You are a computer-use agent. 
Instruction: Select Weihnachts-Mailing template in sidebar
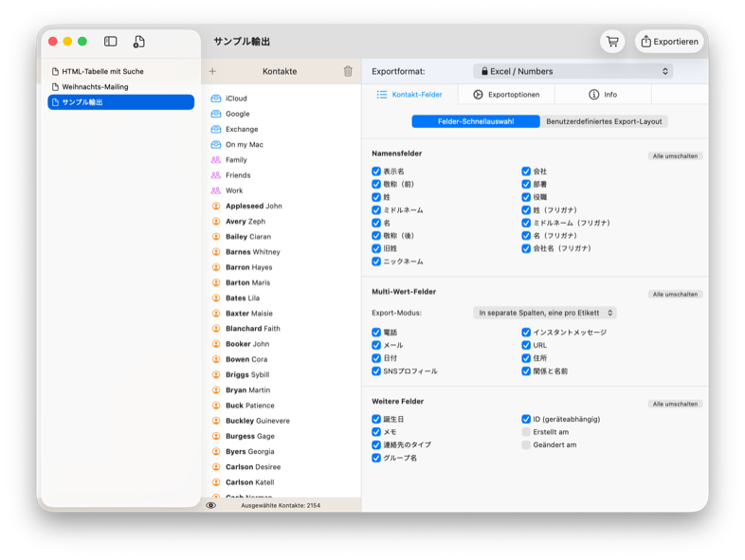[x=95, y=86]
